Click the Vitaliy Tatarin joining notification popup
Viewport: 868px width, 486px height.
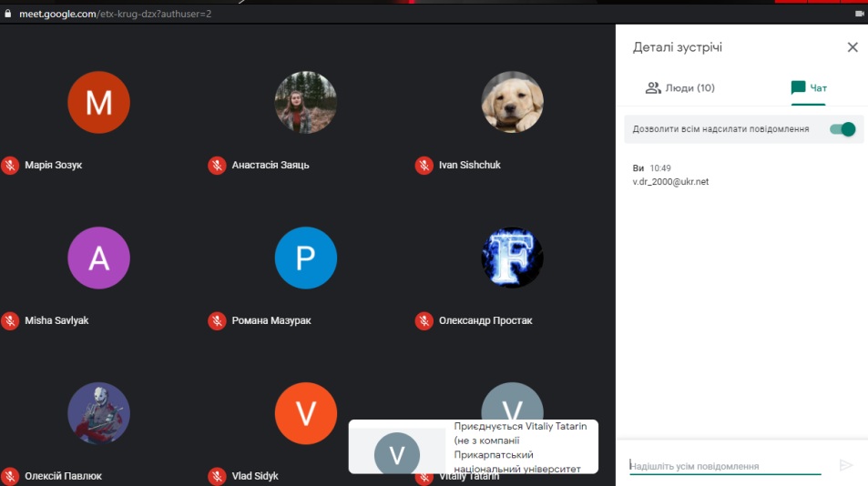coord(473,446)
